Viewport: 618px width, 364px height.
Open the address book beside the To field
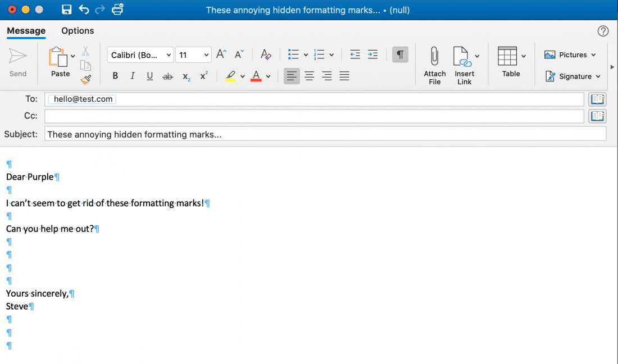pos(597,99)
